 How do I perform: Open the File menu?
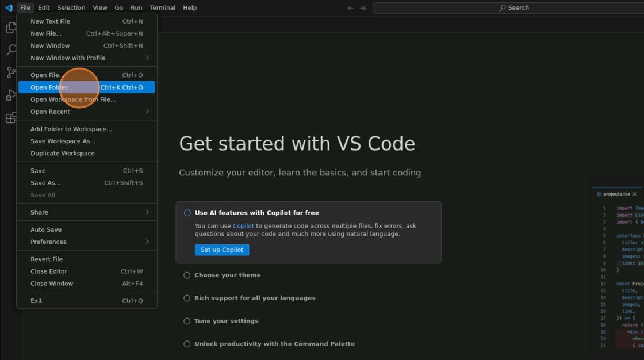tap(25, 8)
